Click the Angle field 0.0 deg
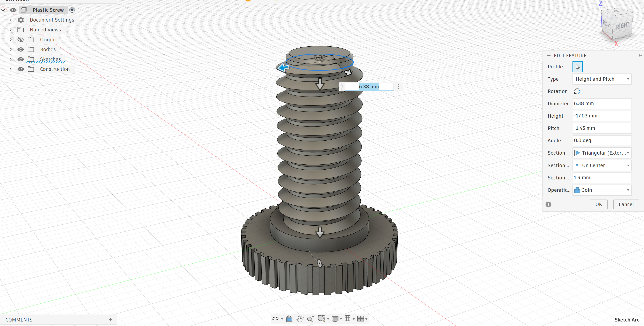 click(602, 141)
